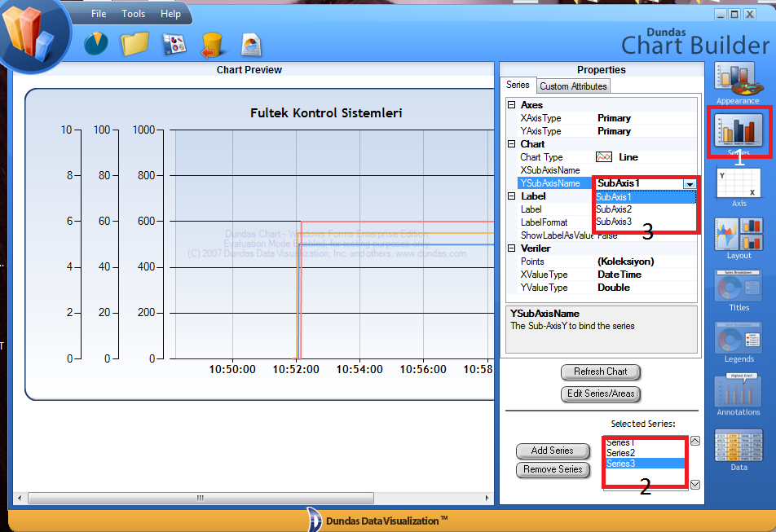This screenshot has height=532, width=776.
Task: Choose SubAxis2 from the dropdown list
Action: (614, 209)
